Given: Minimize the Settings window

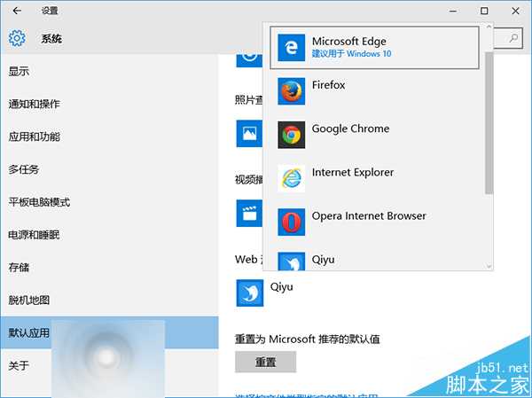Looking at the screenshot, I should point(453,11).
